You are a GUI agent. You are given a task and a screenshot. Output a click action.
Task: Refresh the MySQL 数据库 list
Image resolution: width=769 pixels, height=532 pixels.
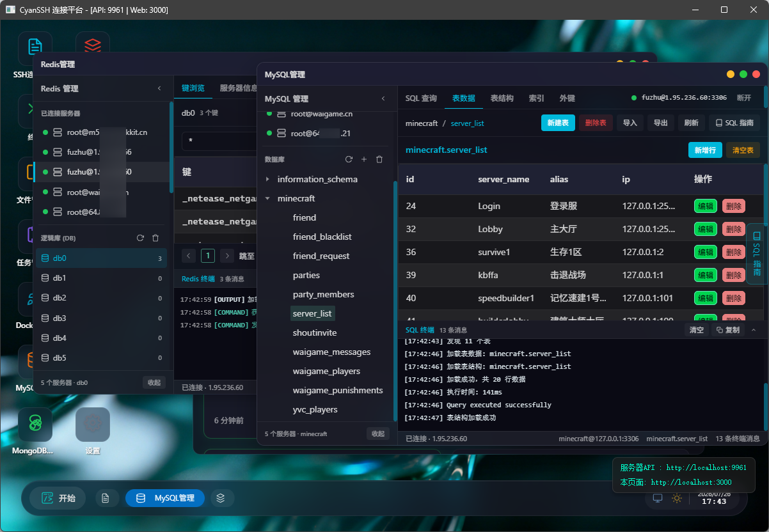coord(349,159)
